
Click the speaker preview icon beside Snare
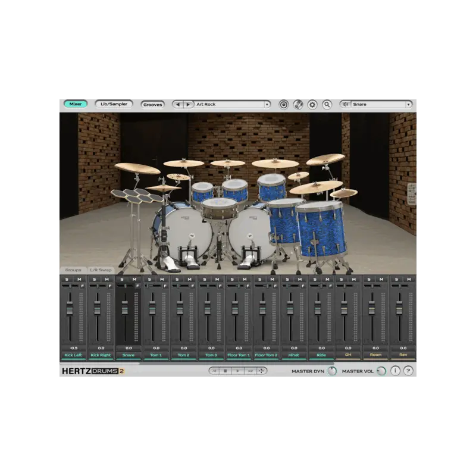click(346, 105)
